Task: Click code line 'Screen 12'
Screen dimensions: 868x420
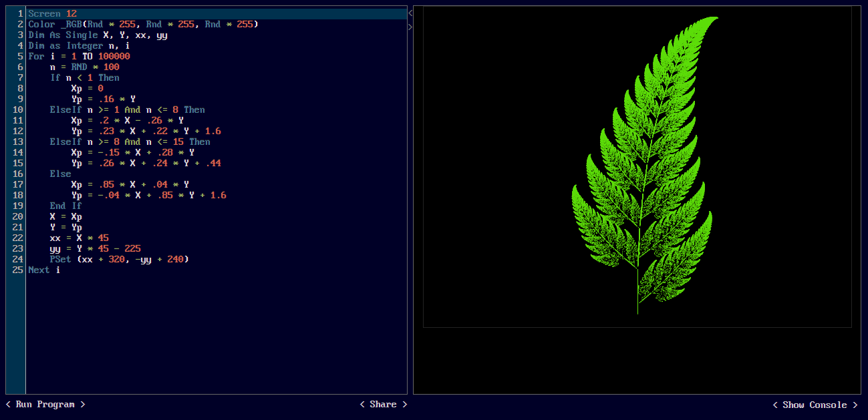Action: pyautogui.click(x=52, y=13)
